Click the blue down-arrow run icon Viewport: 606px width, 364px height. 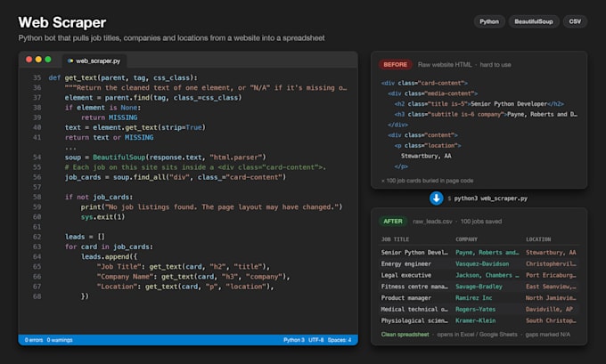(436, 198)
